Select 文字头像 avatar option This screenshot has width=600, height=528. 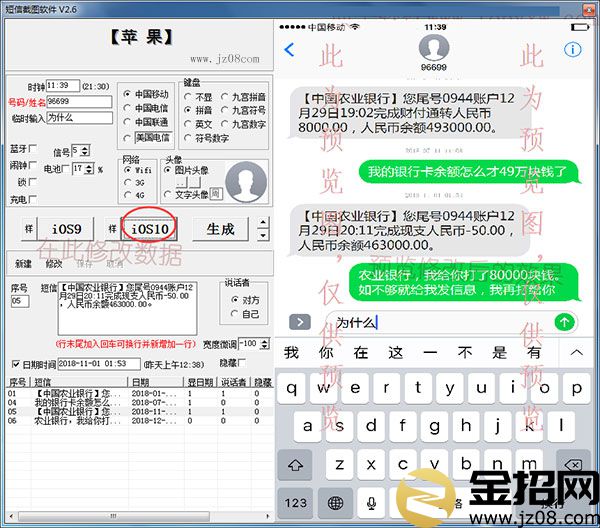point(187,195)
